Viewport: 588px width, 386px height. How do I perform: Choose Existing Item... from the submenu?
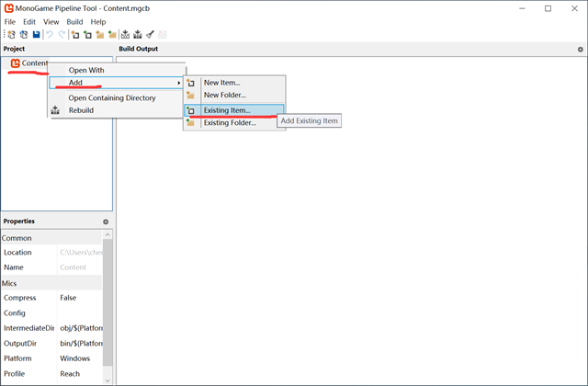pyautogui.click(x=226, y=110)
